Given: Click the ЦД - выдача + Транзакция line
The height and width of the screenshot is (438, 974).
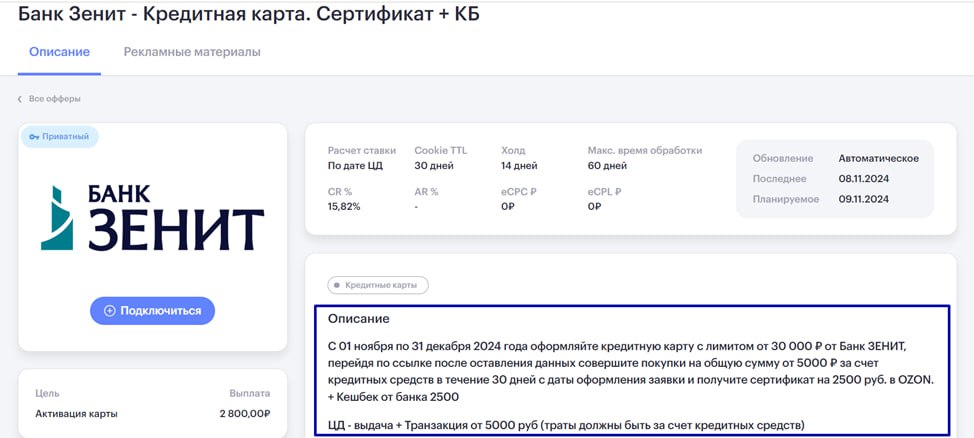Looking at the screenshot, I should (566, 426).
